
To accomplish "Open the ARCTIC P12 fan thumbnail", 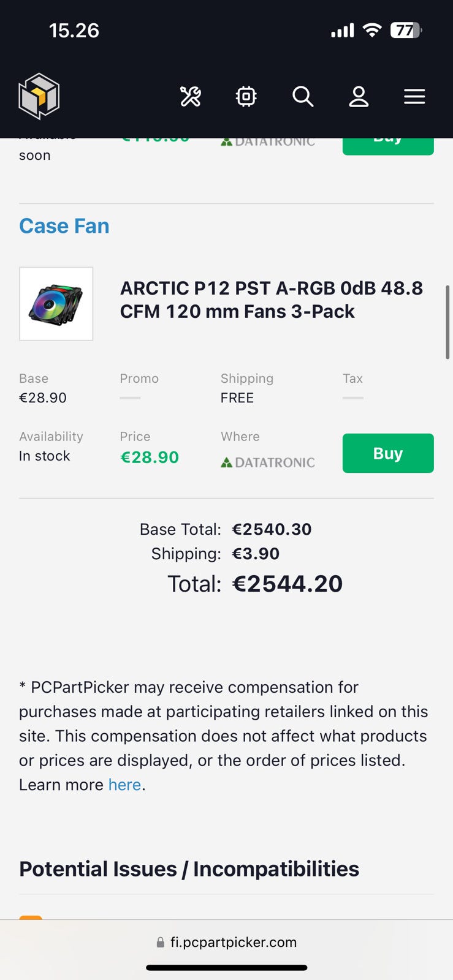I will point(56,304).
